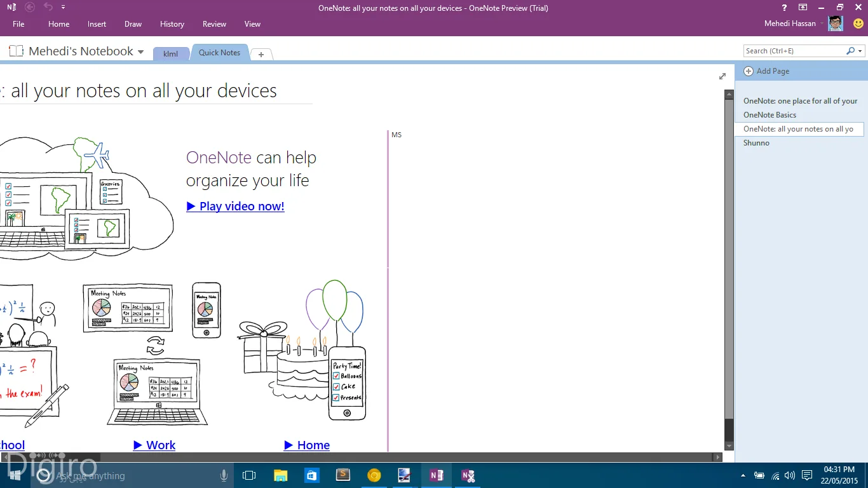
Task: Open OneNote Help question mark
Action: [x=785, y=8]
